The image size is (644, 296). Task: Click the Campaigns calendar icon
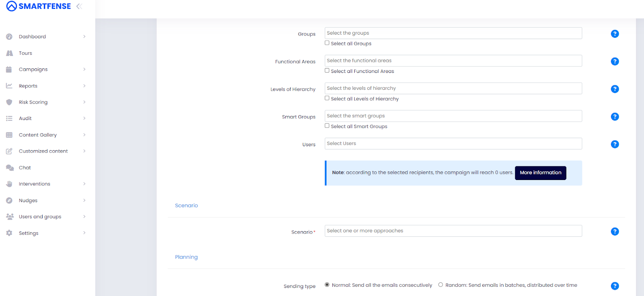(x=9, y=69)
